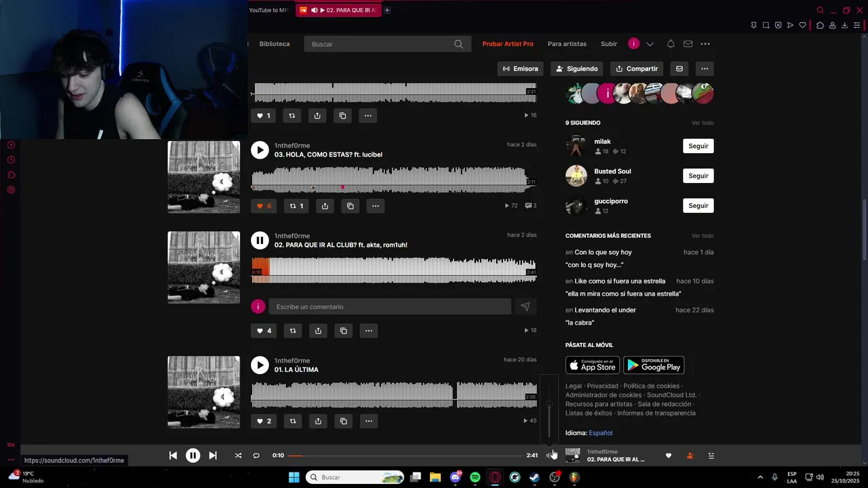Like current track in player bar
The image size is (868, 488).
668,455
